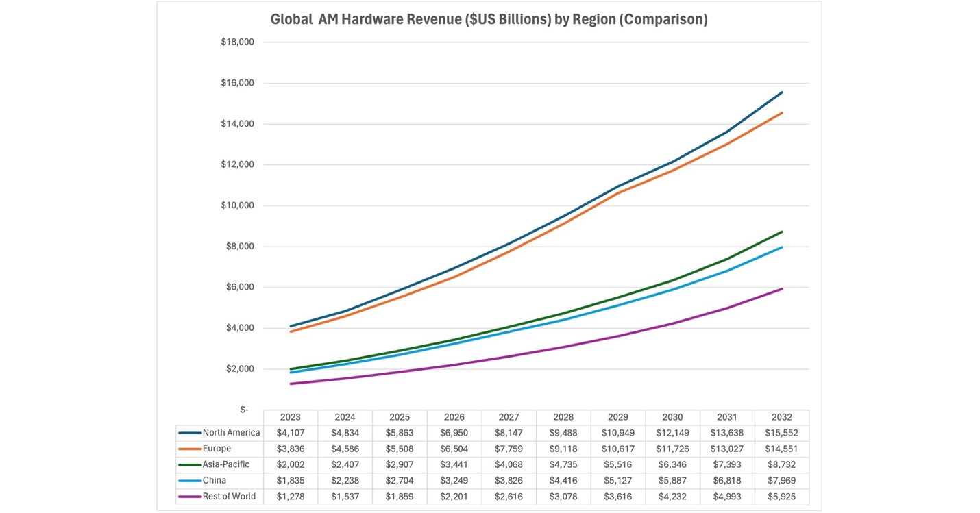Click China 2028 value $4,416
Screen dimensions: 980x513
tap(563, 481)
